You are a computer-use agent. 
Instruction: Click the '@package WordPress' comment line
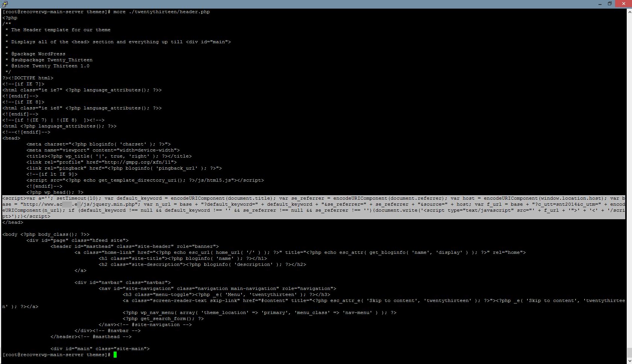[35, 54]
